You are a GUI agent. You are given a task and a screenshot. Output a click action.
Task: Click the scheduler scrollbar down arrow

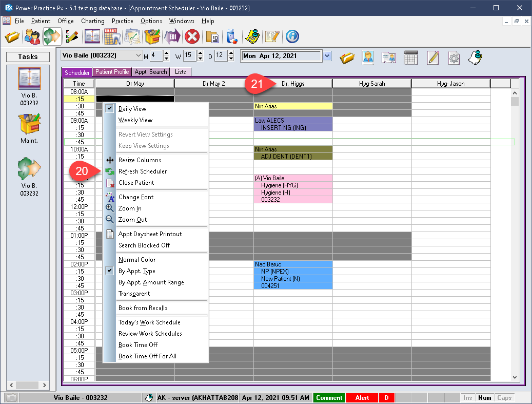tap(515, 377)
